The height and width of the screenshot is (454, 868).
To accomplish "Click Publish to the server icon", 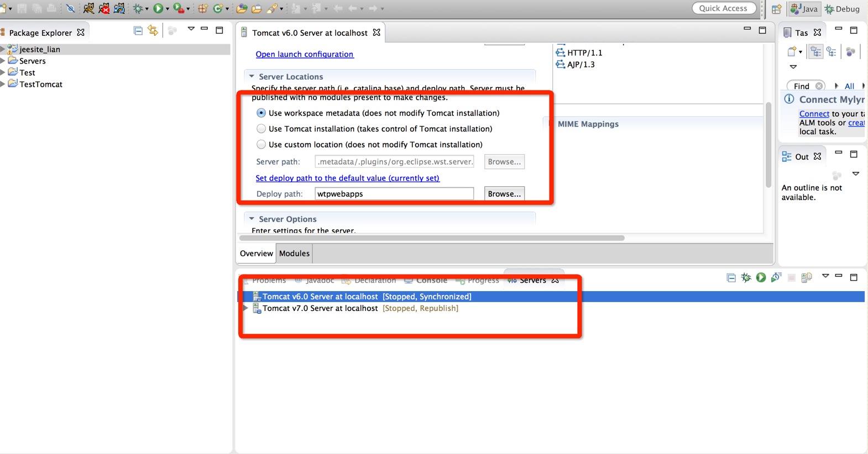I will (x=807, y=277).
